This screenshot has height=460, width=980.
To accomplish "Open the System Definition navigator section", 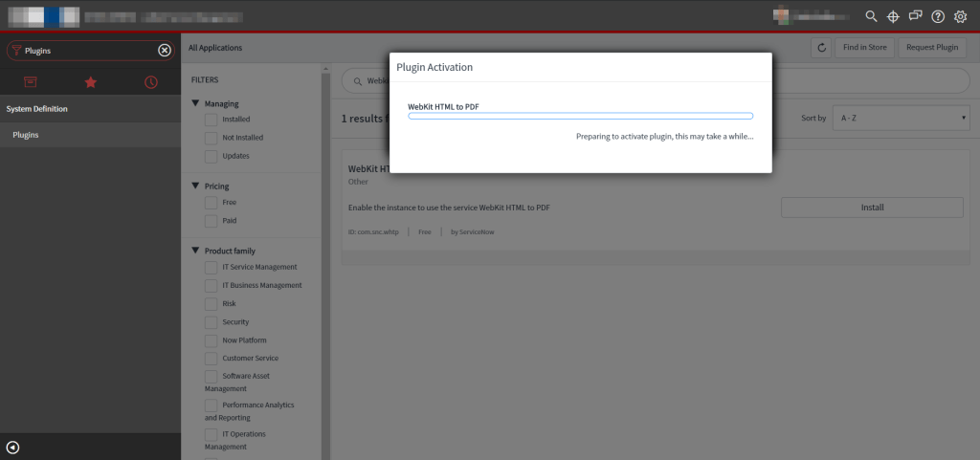I will (x=37, y=109).
